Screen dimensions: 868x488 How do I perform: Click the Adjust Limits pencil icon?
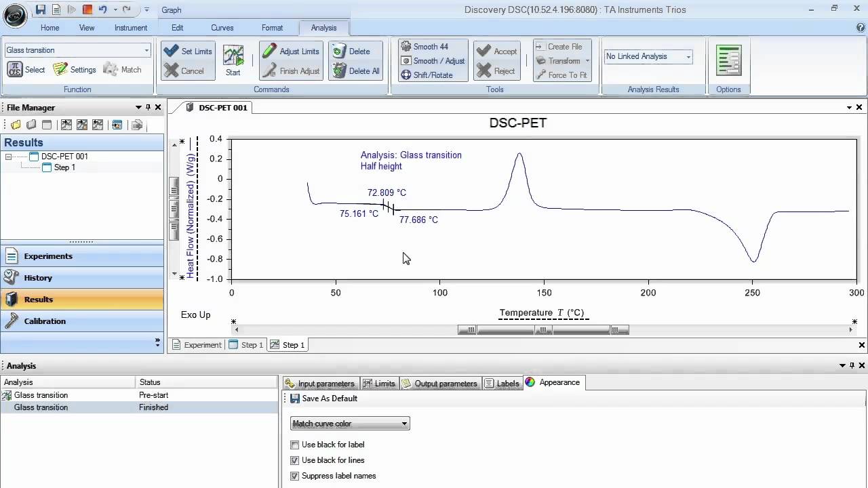(x=269, y=52)
